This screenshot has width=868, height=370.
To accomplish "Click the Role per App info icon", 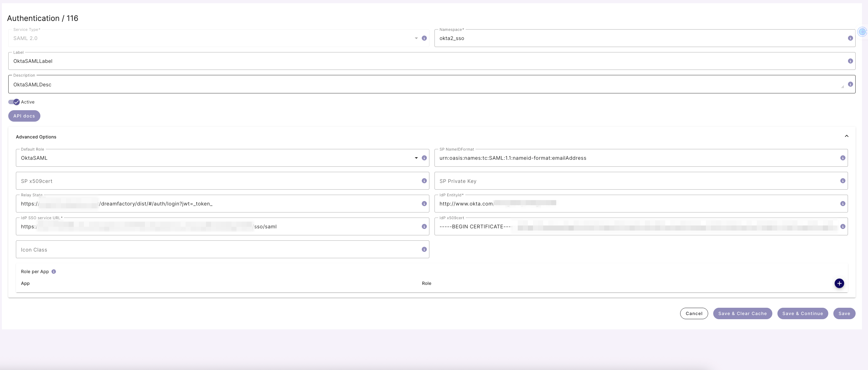I will tap(54, 271).
